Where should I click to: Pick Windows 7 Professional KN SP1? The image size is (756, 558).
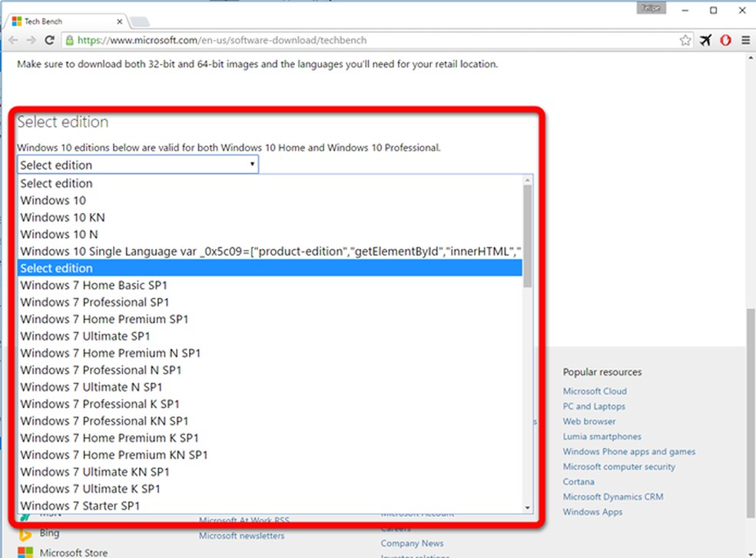pos(270,421)
